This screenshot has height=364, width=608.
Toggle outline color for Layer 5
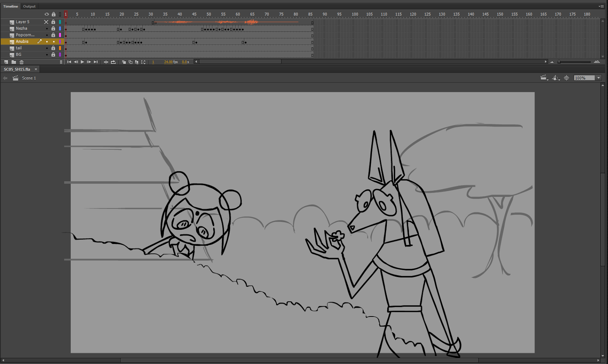point(60,22)
